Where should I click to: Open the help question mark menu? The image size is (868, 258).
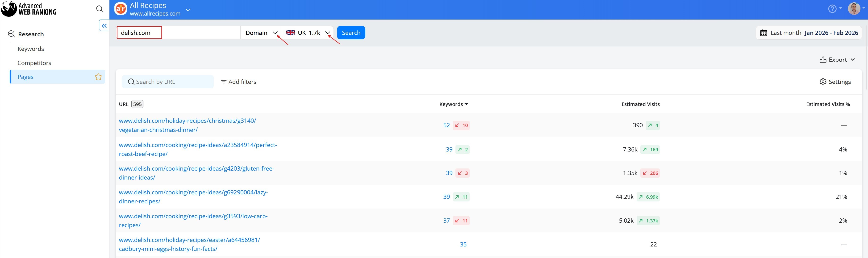coord(832,9)
